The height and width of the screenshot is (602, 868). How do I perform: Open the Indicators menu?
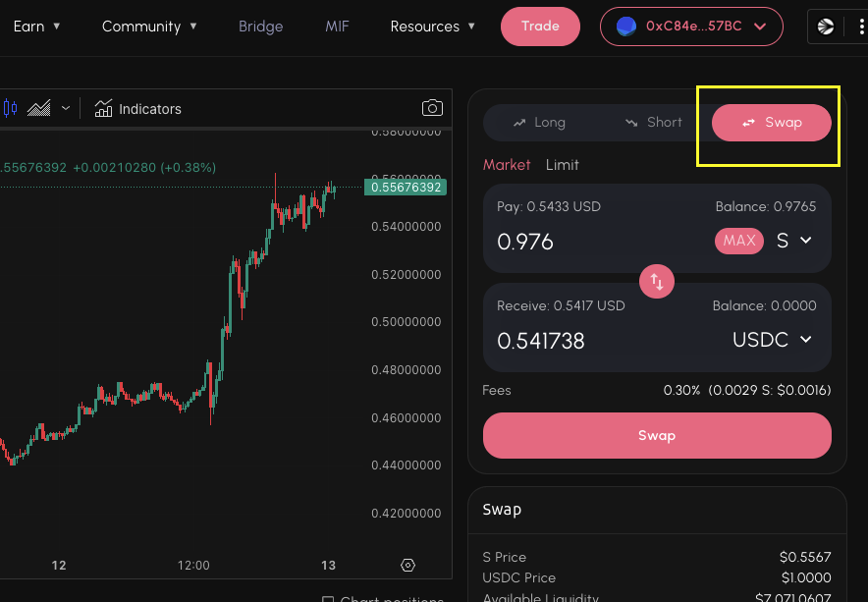point(137,109)
